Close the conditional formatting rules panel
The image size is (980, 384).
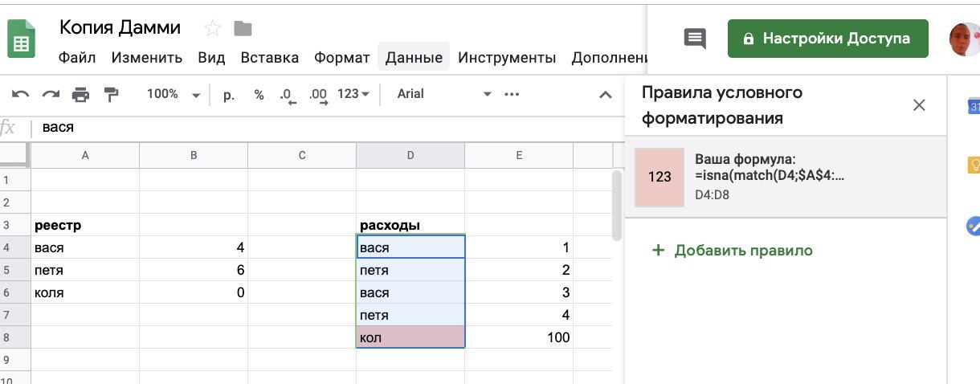pyautogui.click(x=920, y=105)
